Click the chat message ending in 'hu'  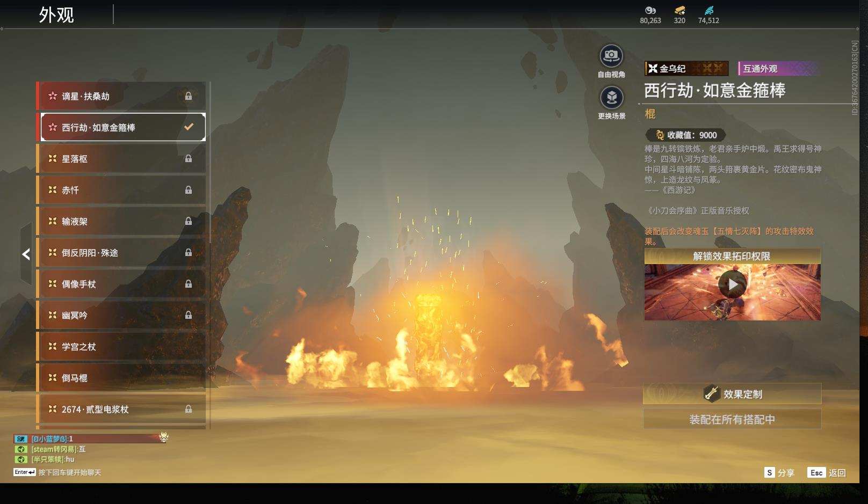tap(45, 459)
